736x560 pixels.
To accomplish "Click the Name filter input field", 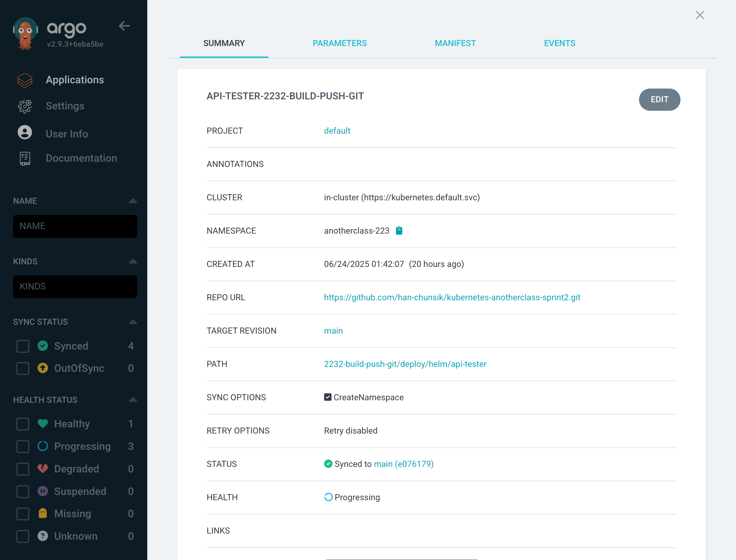I will point(75,226).
